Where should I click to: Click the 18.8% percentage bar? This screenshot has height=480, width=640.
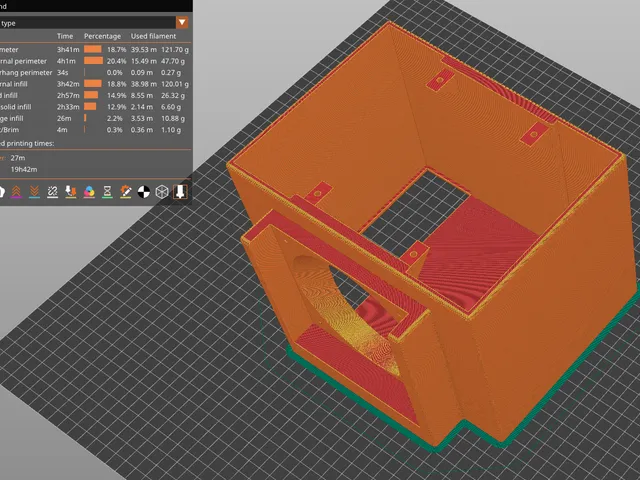coord(93,84)
